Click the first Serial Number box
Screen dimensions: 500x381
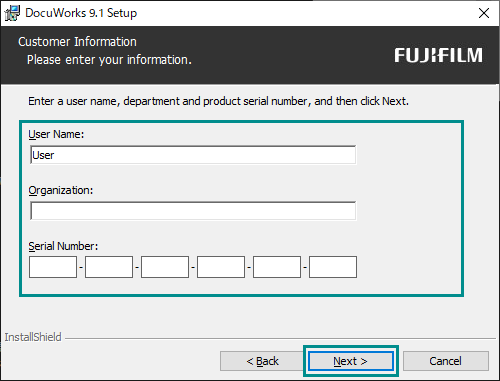coord(53,267)
